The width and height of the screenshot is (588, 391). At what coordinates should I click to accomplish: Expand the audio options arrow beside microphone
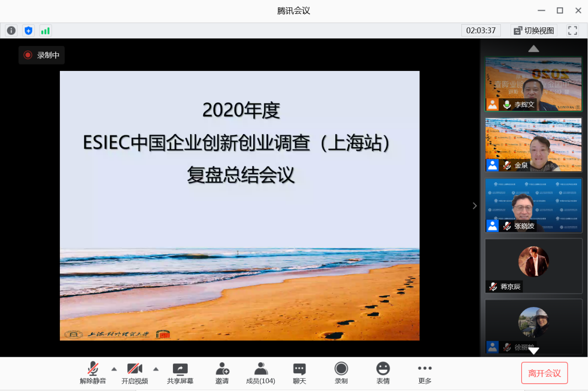[x=114, y=369]
